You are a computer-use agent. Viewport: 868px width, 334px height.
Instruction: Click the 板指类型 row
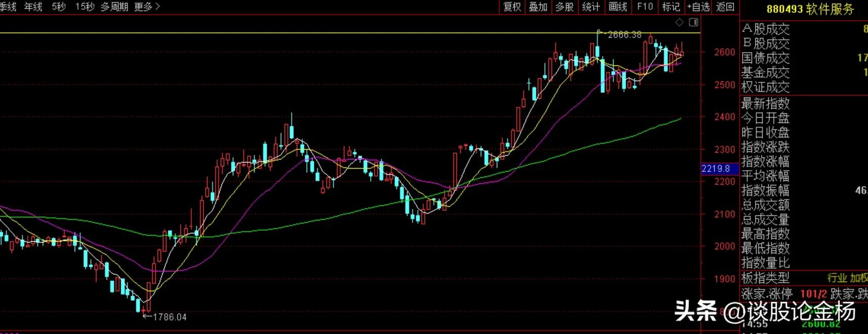804,278
